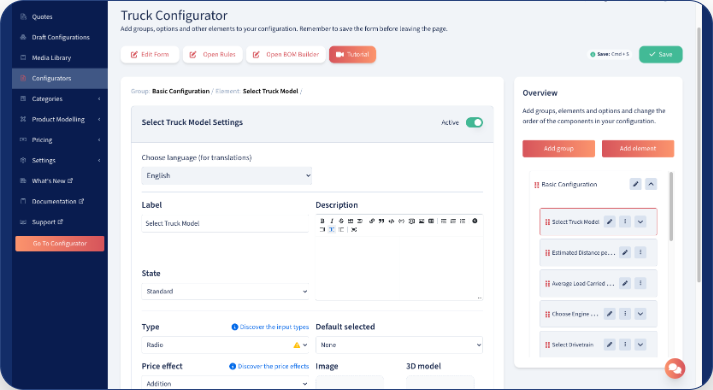Image resolution: width=713 pixels, height=390 pixels.
Task: Click inside the Description text area
Action: [x=399, y=267]
